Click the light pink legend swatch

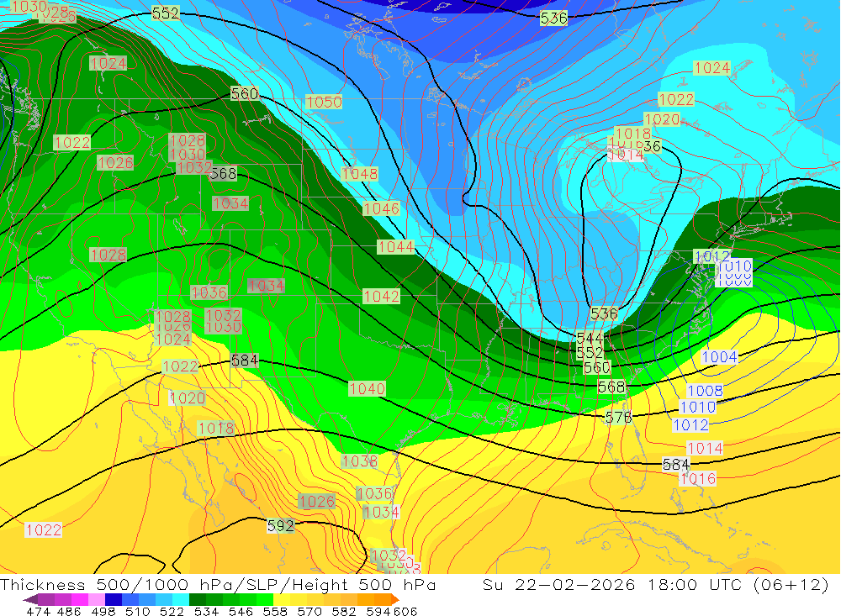[x=97, y=599]
